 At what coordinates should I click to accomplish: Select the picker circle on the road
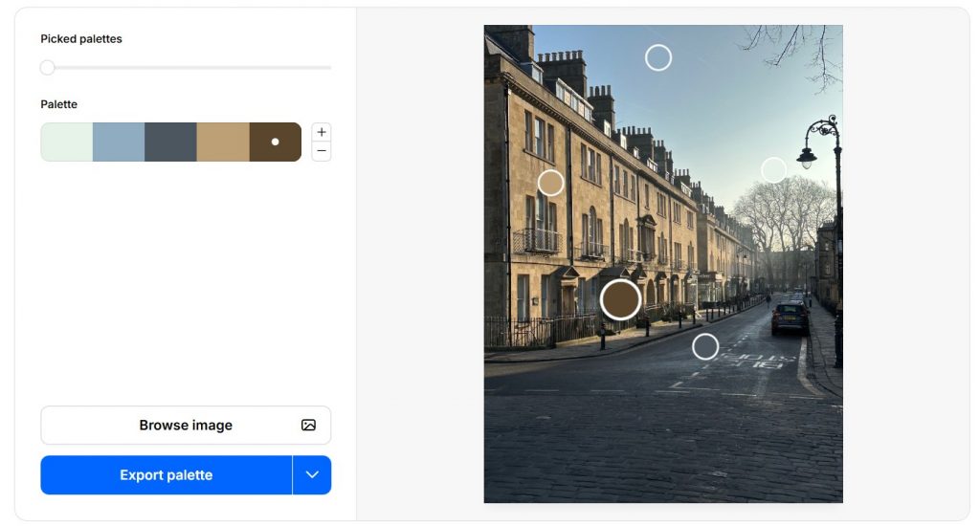[x=705, y=346]
